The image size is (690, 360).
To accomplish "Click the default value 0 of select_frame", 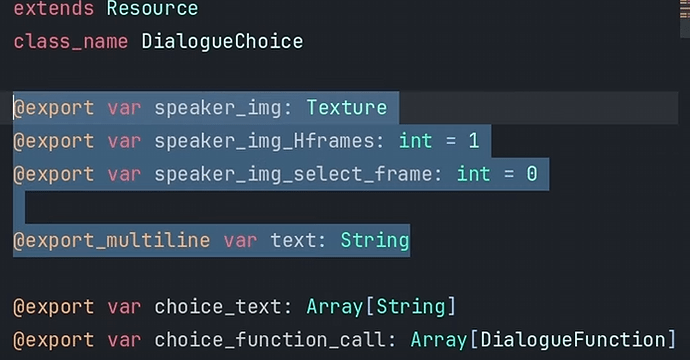I will pos(532,174).
